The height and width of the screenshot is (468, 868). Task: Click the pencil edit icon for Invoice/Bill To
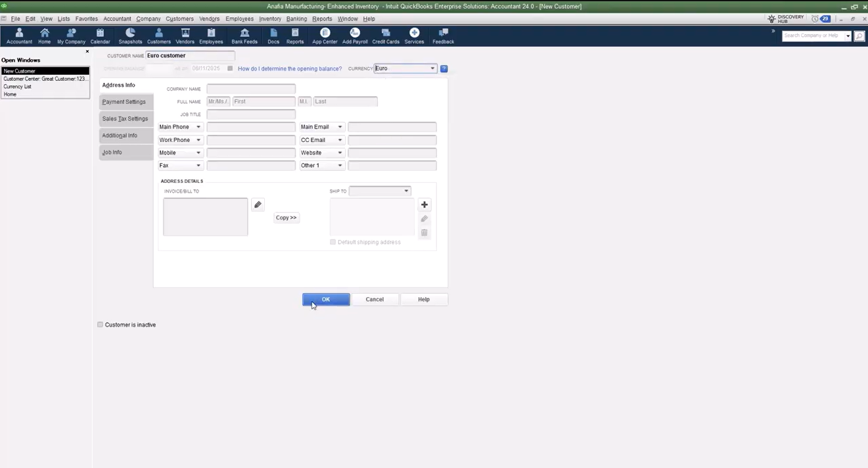click(258, 205)
